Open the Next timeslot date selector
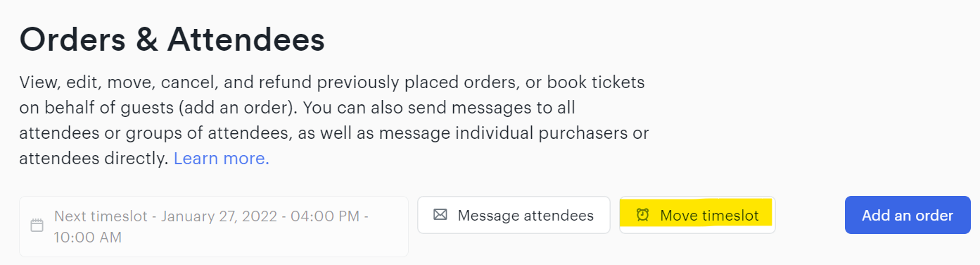The width and height of the screenshot is (980, 265). (x=214, y=226)
